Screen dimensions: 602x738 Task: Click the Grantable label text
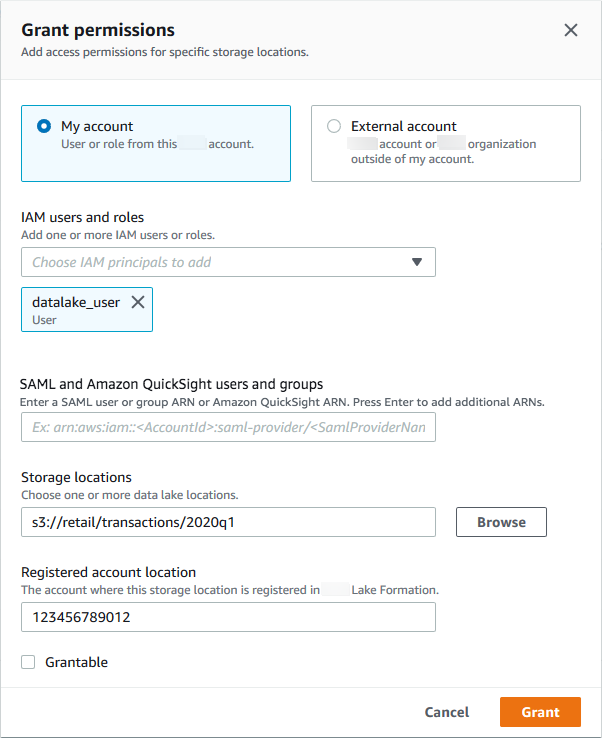(77, 662)
